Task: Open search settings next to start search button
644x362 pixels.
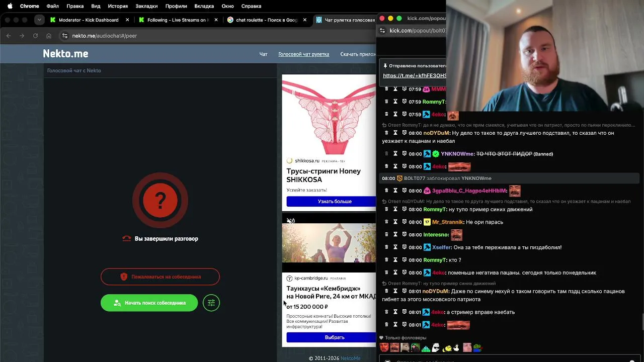Action: click(x=211, y=303)
